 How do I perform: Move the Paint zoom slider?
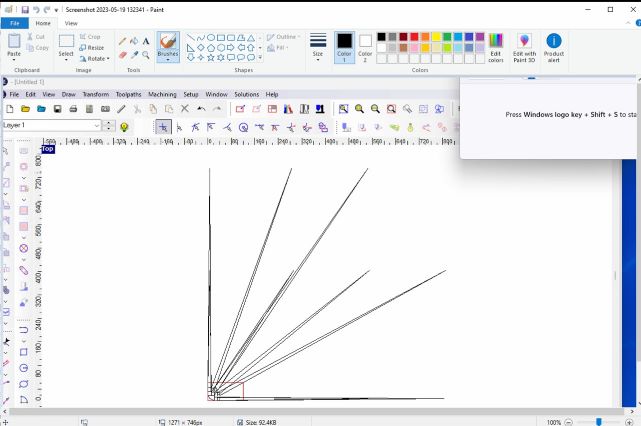pyautogui.click(x=598, y=422)
